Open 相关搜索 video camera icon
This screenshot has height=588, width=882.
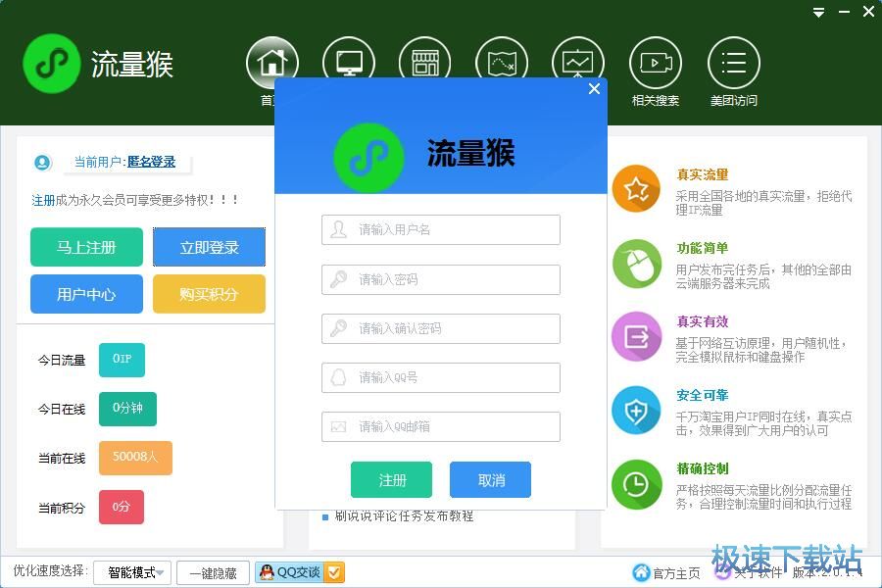656,63
